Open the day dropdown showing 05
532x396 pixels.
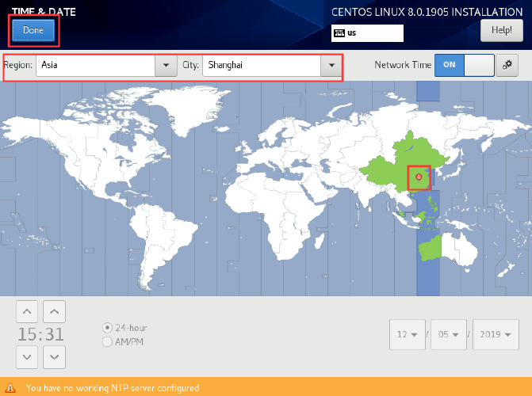[x=449, y=335]
